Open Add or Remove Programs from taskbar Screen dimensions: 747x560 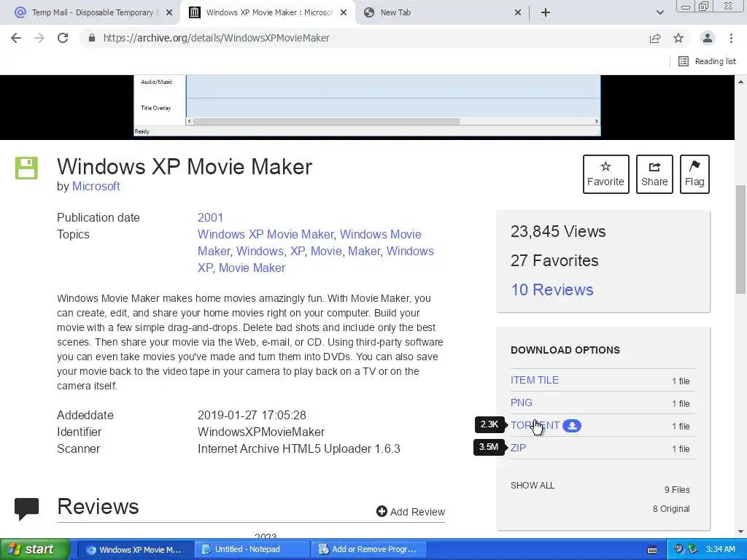pyautogui.click(x=369, y=550)
